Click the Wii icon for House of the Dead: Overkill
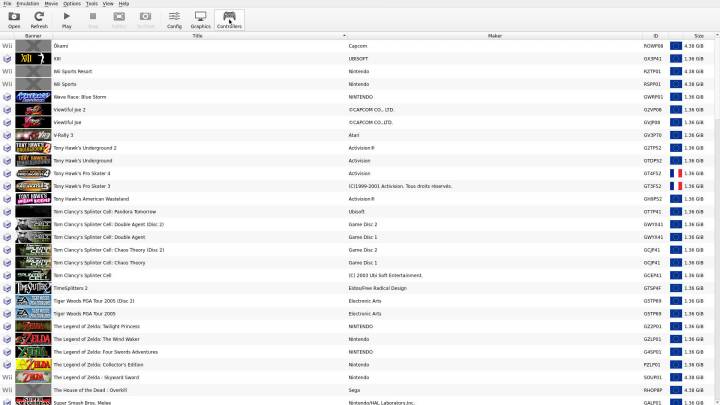The height and width of the screenshot is (405, 720). click(7, 390)
